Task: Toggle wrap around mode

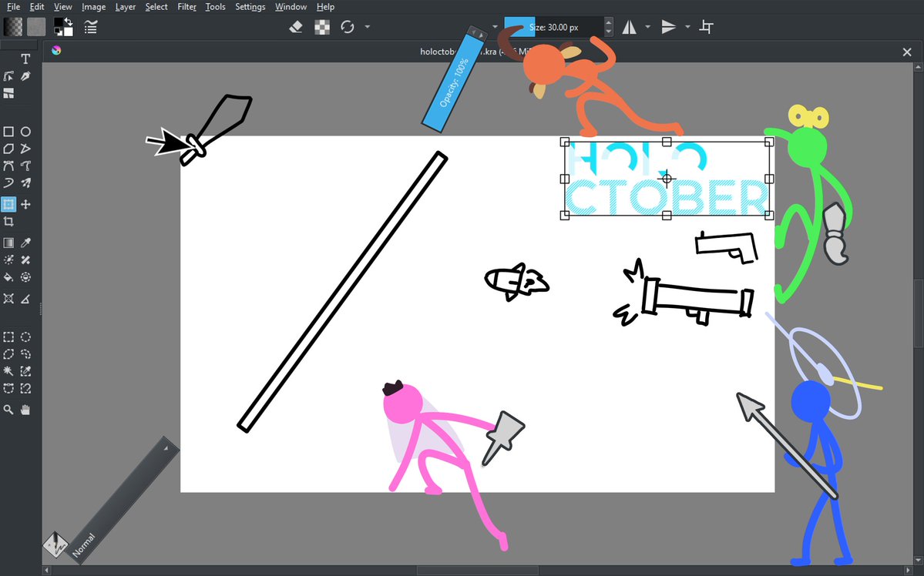Action: (x=706, y=26)
